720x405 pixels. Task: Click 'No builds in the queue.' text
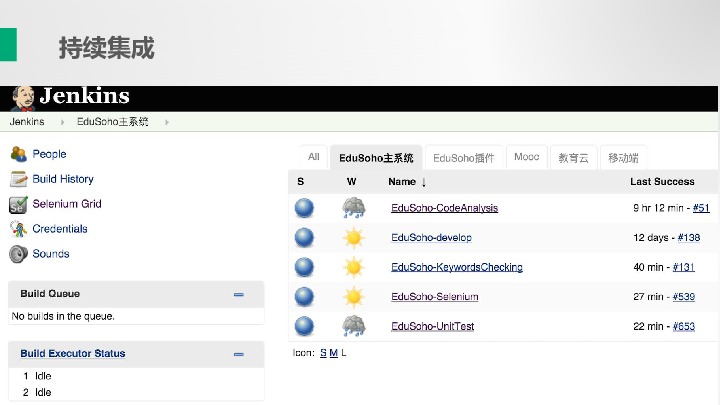63,316
